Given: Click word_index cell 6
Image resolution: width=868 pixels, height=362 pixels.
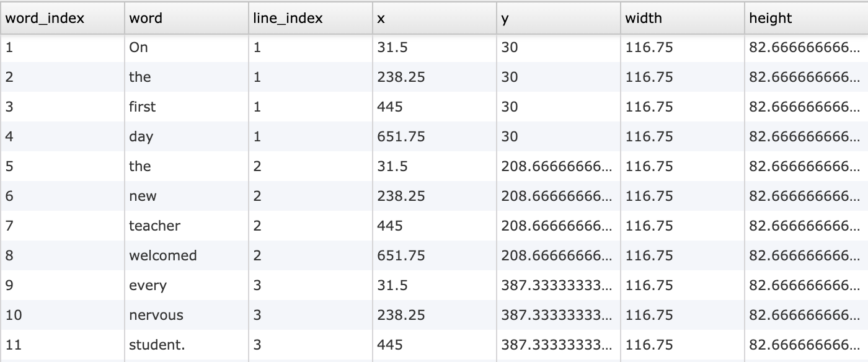Looking at the screenshot, I should [62, 196].
